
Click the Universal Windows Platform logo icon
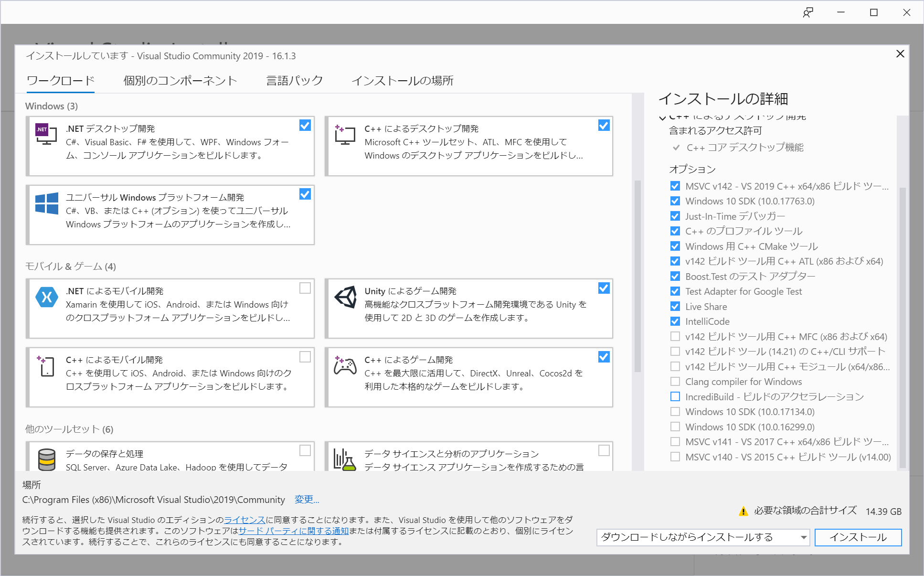pyautogui.click(x=47, y=203)
